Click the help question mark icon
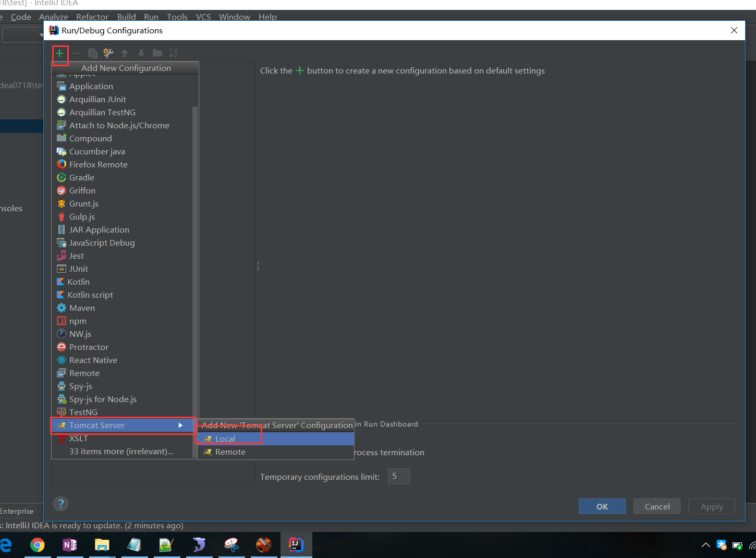 (61, 504)
